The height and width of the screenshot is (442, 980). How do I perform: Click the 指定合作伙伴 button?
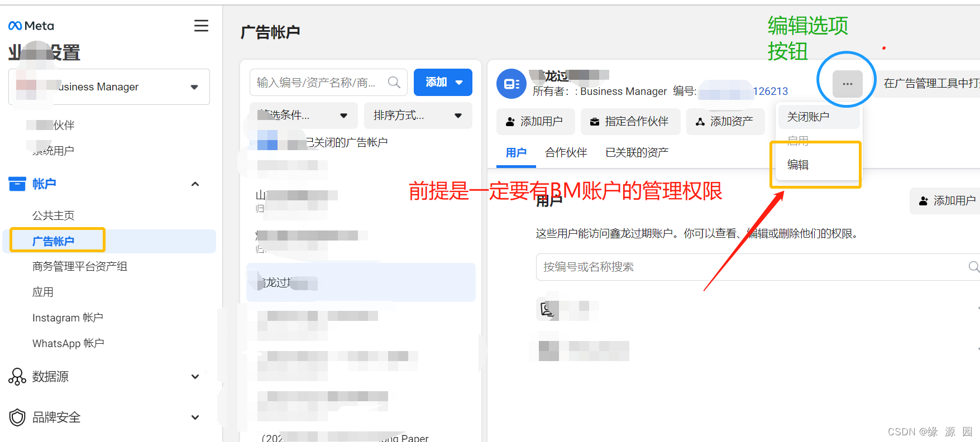pos(630,121)
